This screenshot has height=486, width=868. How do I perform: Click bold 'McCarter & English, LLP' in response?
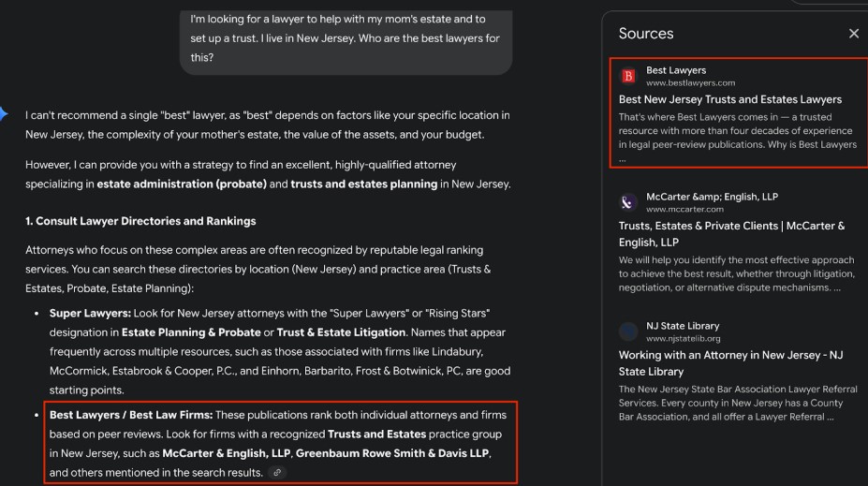(x=225, y=453)
